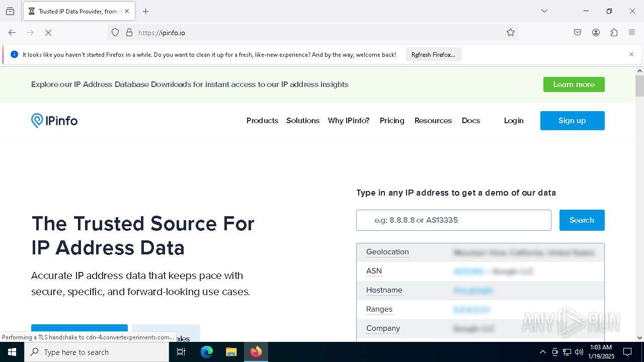The image size is (644, 362).
Task: Close the Trusted IP Data Provider tab
Action: point(127,11)
